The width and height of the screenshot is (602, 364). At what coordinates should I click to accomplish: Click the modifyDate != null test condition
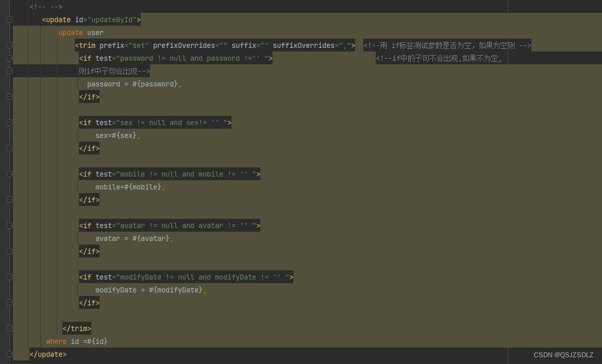pos(203,277)
